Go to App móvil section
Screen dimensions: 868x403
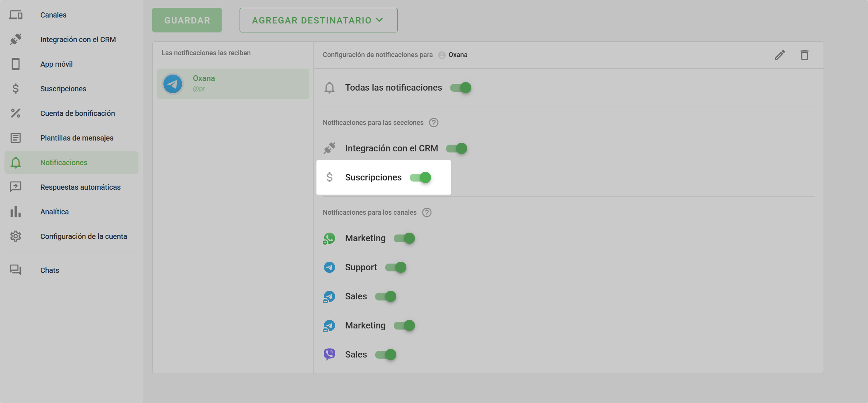71,64
